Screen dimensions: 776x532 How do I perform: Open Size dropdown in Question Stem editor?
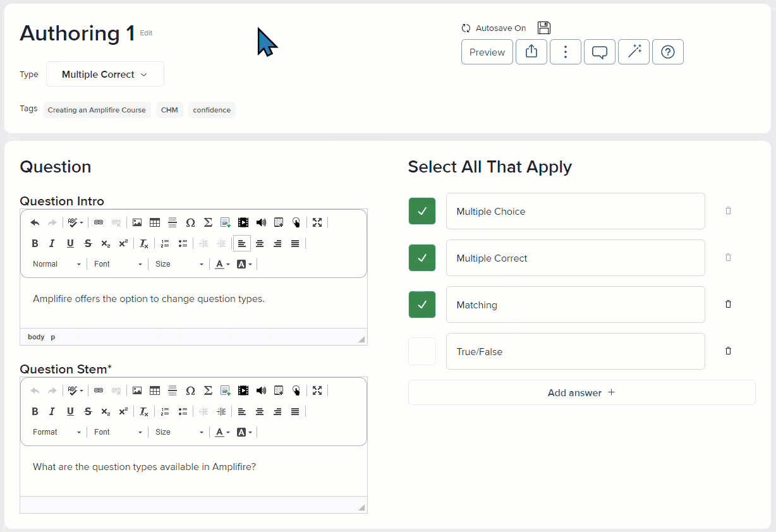pos(179,432)
